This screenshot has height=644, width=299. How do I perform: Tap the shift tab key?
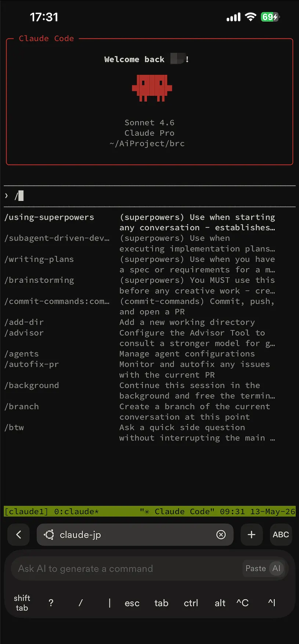(x=22, y=603)
